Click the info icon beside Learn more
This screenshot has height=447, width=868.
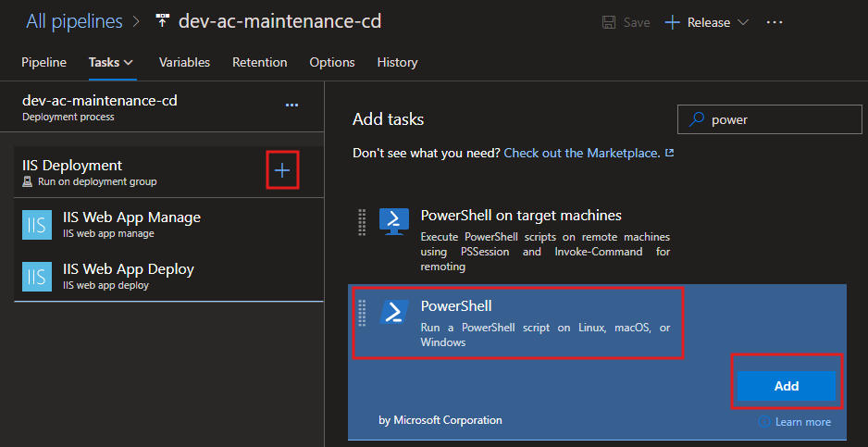pos(764,422)
